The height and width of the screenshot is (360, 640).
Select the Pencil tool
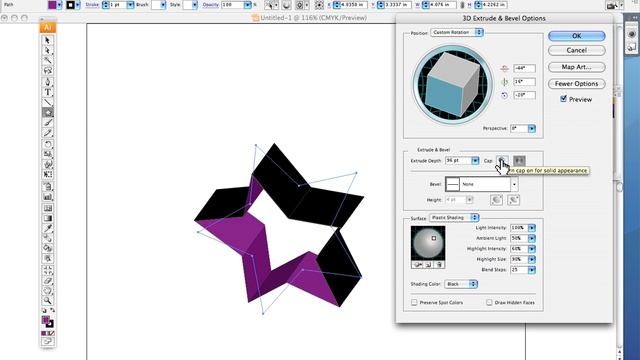point(47,133)
